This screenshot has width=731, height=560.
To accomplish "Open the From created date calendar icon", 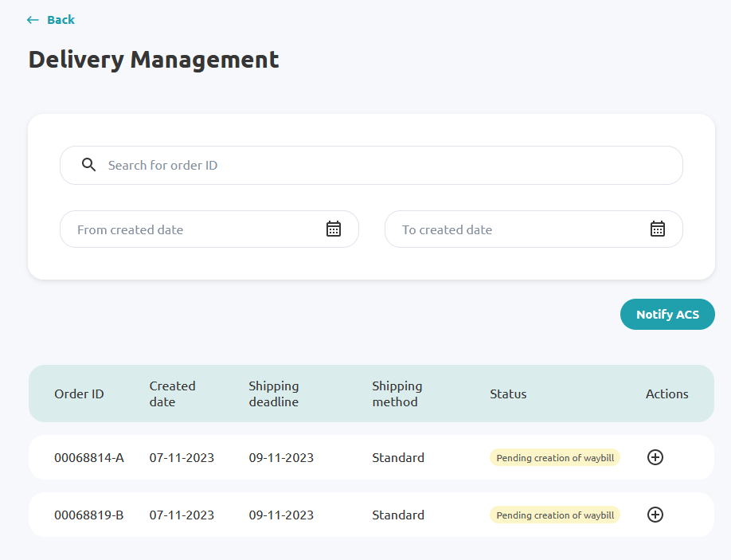I will (x=334, y=229).
